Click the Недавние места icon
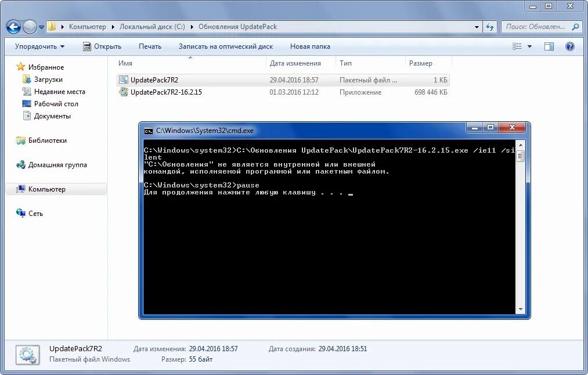Viewport: 588px width, 375px height. click(26, 92)
